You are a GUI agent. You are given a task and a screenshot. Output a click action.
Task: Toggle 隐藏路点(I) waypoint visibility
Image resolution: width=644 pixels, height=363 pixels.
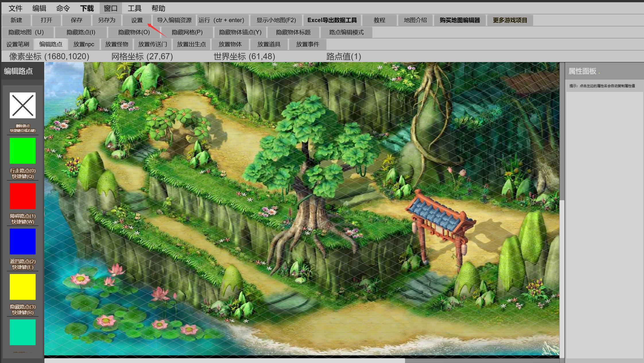click(x=81, y=32)
